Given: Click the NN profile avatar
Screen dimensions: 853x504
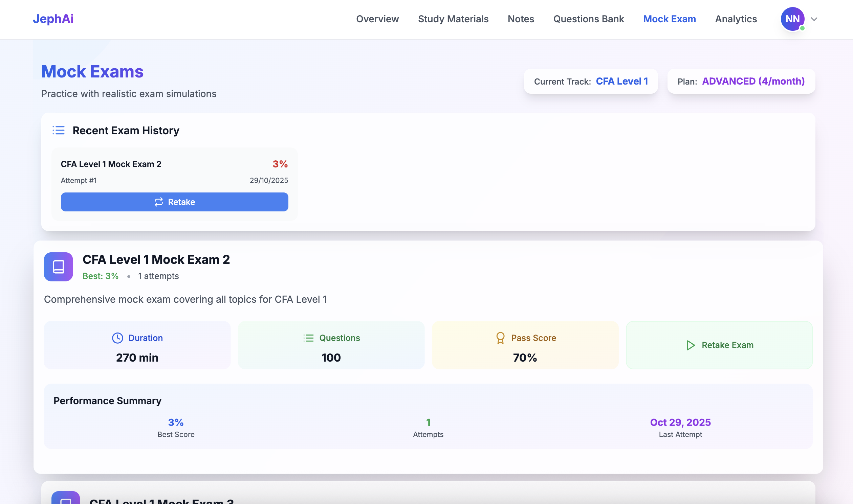Looking at the screenshot, I should click(792, 19).
